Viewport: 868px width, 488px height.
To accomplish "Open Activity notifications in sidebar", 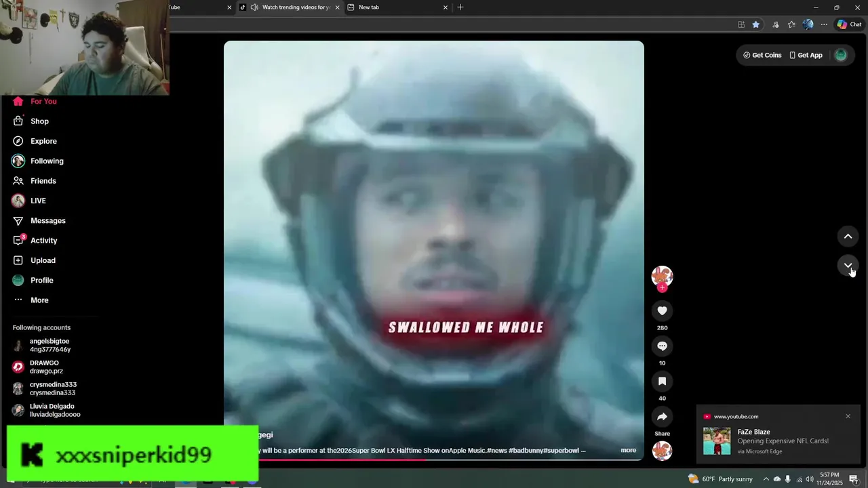I will 35,241.
